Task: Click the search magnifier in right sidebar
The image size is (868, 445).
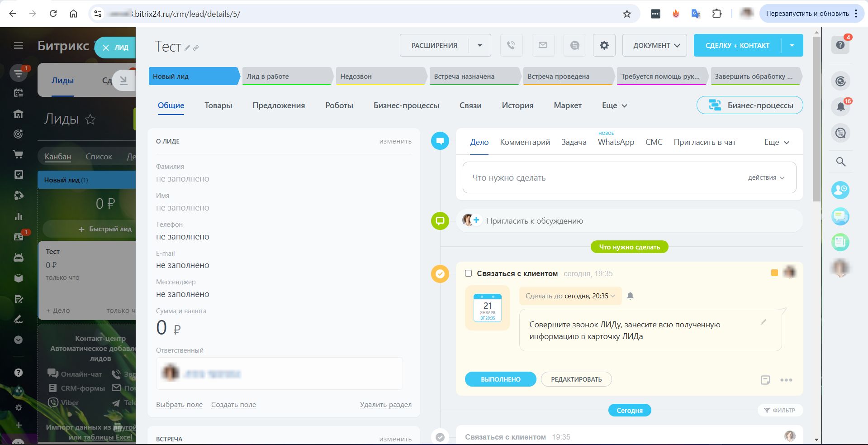Action: (x=840, y=162)
